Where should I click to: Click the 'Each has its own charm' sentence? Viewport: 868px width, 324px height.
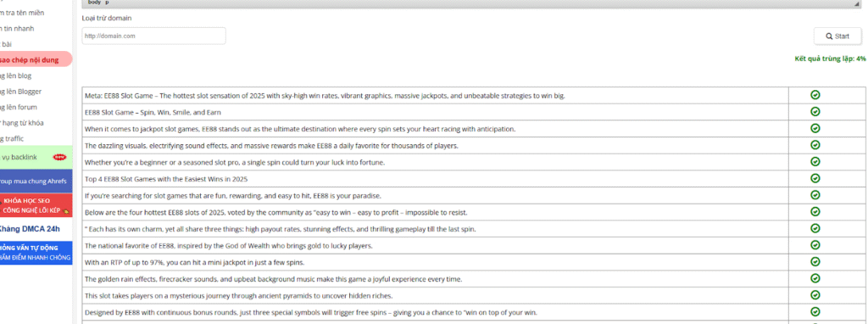tap(280, 229)
